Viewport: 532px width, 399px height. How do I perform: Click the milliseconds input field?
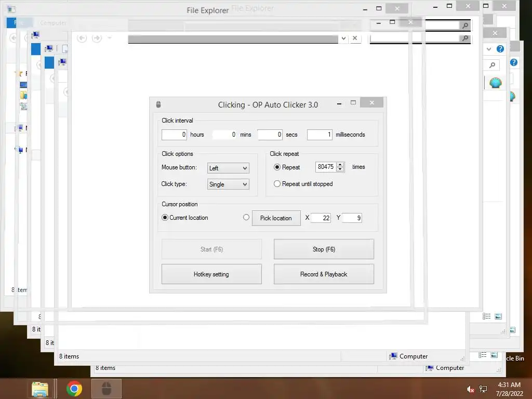point(320,135)
